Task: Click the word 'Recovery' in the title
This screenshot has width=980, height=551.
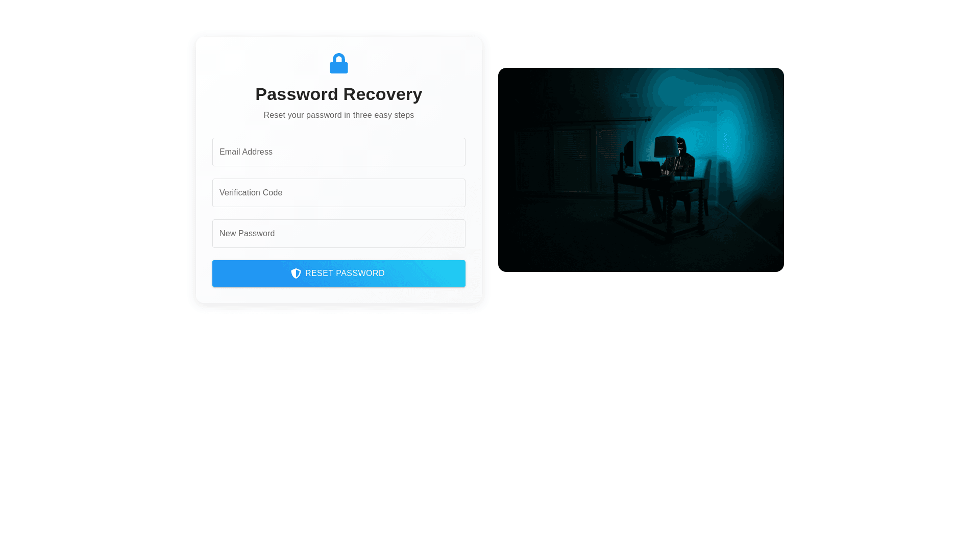Action: (383, 94)
